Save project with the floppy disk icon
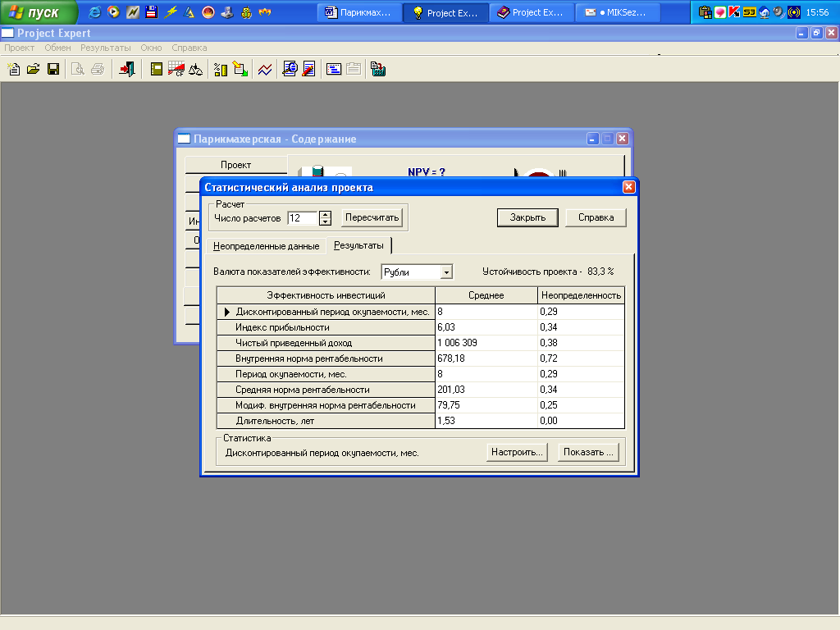Screen dimensions: 840x630 click(x=53, y=69)
